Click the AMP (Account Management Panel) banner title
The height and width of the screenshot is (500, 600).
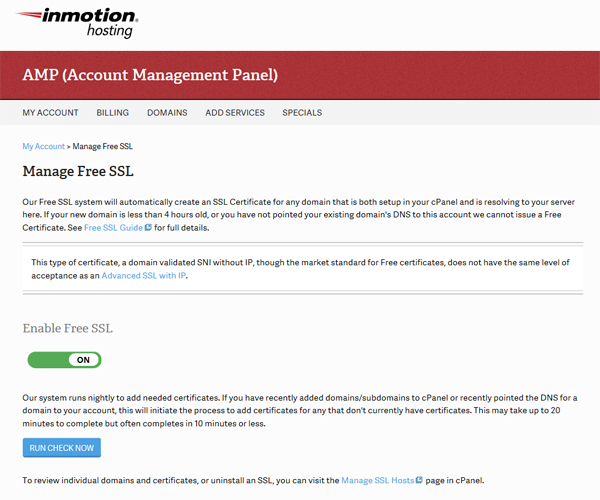pyautogui.click(x=150, y=75)
